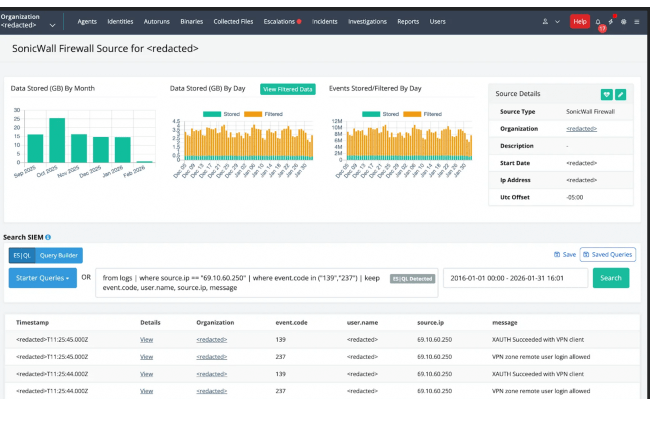
Task: Open the hamburger menu icon
Action: [x=637, y=21]
